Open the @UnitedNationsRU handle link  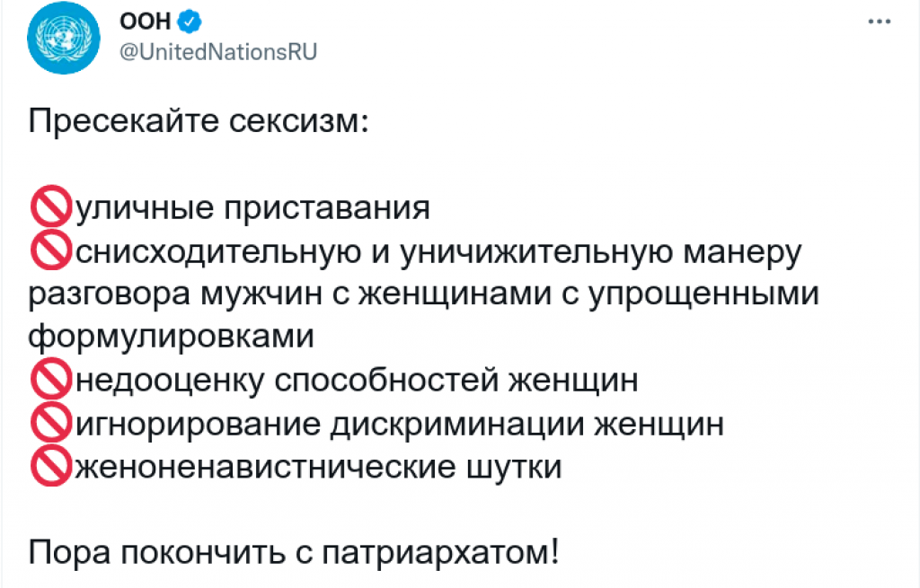218,52
